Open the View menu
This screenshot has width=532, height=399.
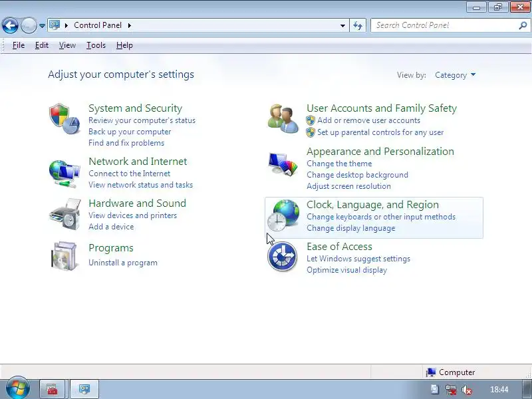pyautogui.click(x=67, y=45)
